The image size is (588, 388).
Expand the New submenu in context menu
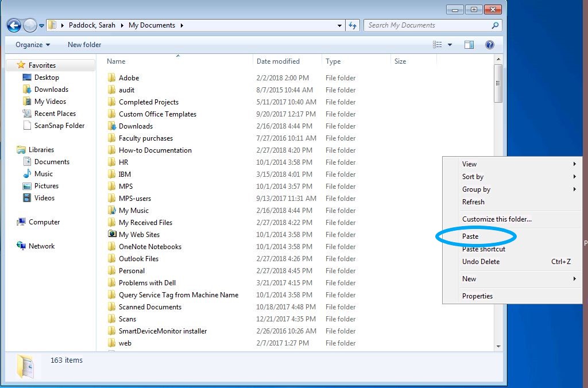(x=512, y=278)
